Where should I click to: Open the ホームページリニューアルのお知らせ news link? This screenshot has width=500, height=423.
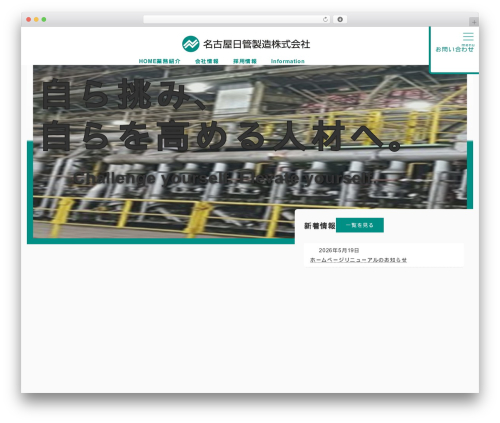click(x=358, y=260)
